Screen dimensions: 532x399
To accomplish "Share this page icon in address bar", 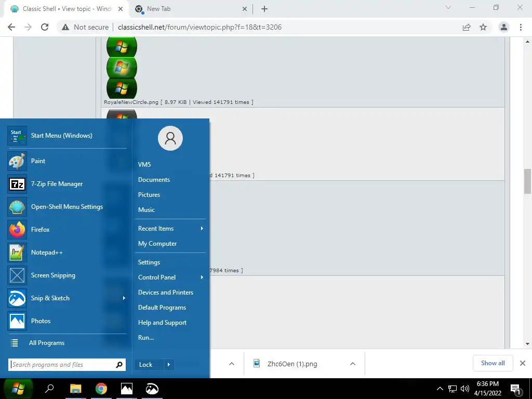I will point(467,27).
